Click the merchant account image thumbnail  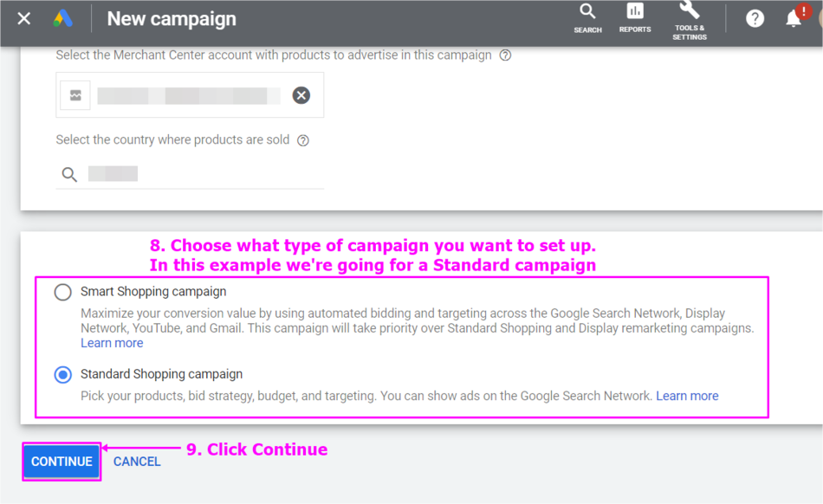[75, 95]
